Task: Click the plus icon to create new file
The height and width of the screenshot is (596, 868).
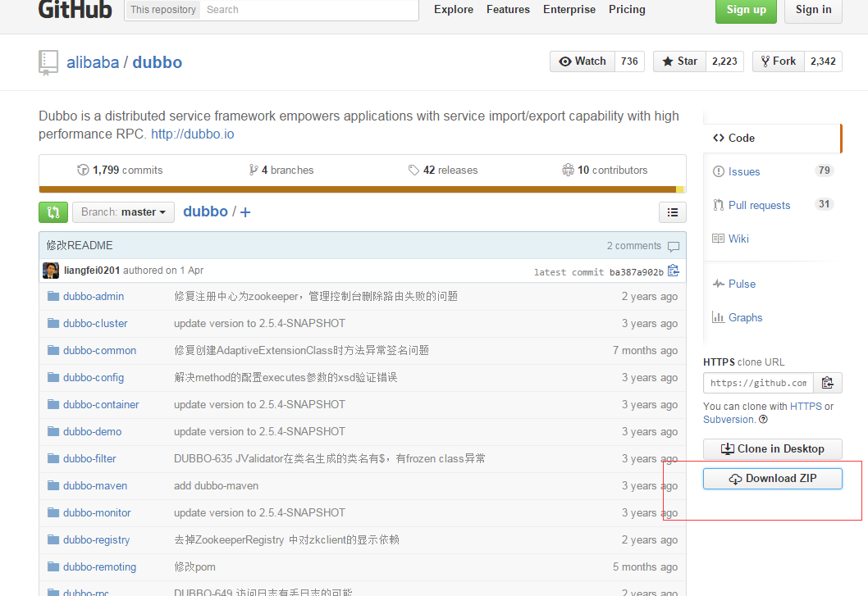Action: 245,212
